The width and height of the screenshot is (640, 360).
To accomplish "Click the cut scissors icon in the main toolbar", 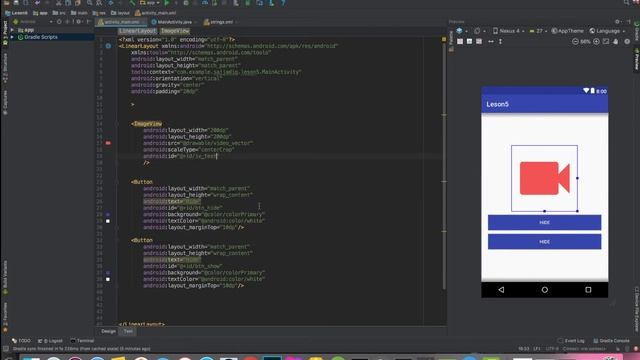I will point(59,3).
